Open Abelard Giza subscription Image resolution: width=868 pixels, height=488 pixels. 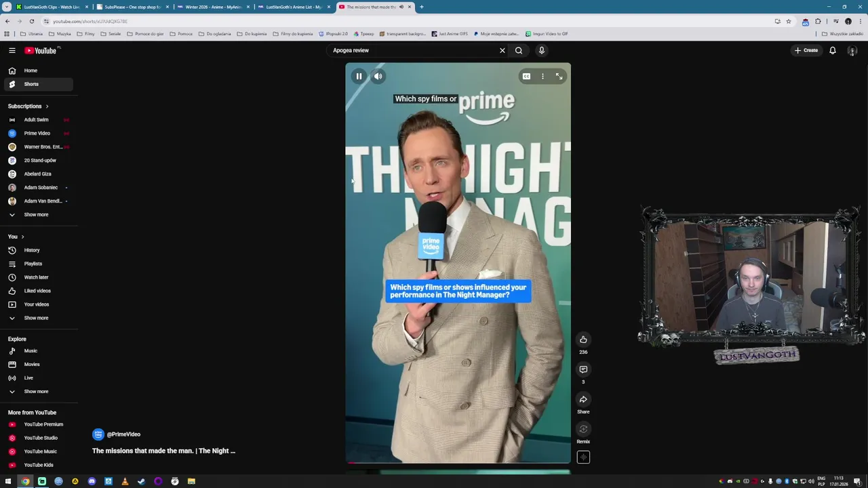pyautogui.click(x=39, y=174)
